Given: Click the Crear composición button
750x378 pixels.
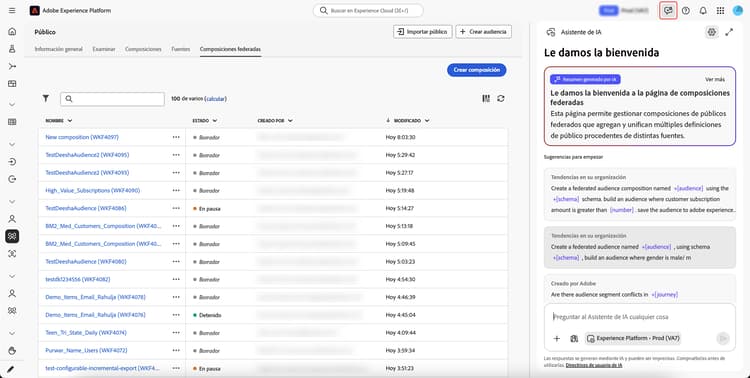Looking at the screenshot, I should click(x=477, y=70).
